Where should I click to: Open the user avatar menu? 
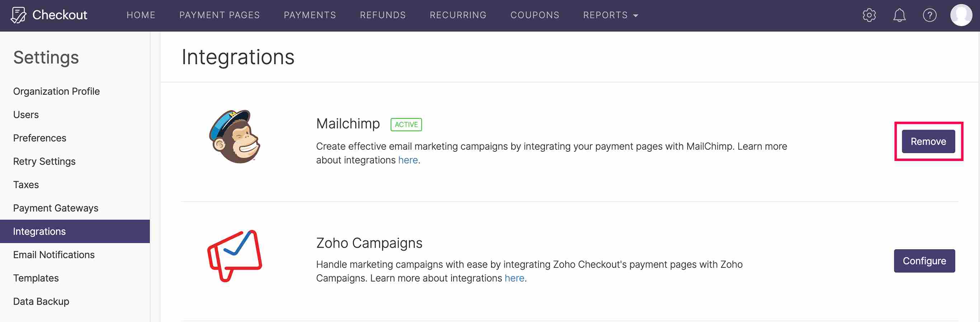pos(960,15)
